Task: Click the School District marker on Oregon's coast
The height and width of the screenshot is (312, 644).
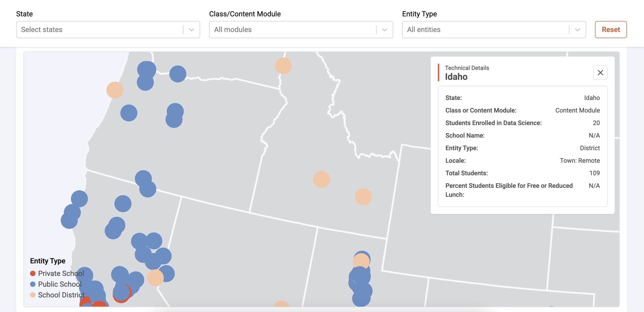Action: [115, 90]
